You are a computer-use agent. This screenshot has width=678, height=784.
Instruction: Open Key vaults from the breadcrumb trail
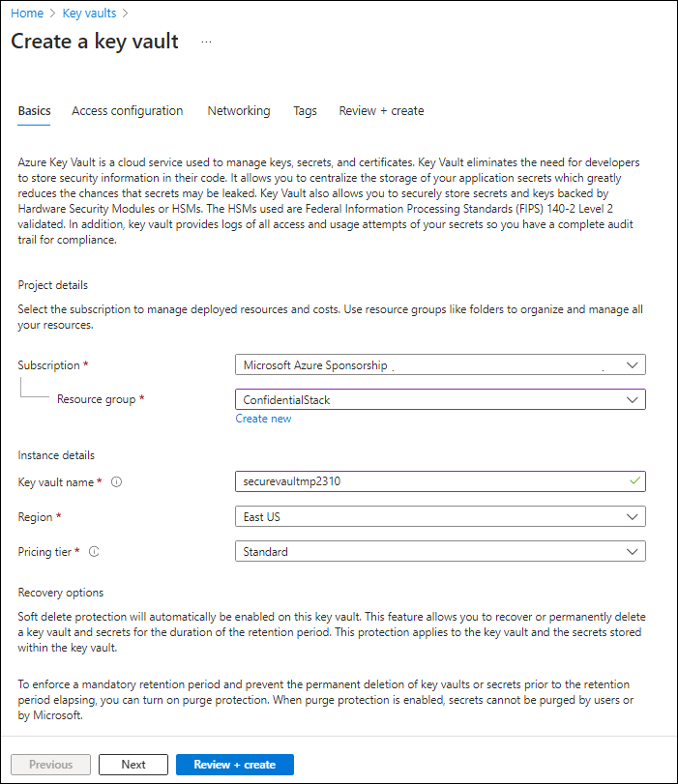[x=88, y=13]
